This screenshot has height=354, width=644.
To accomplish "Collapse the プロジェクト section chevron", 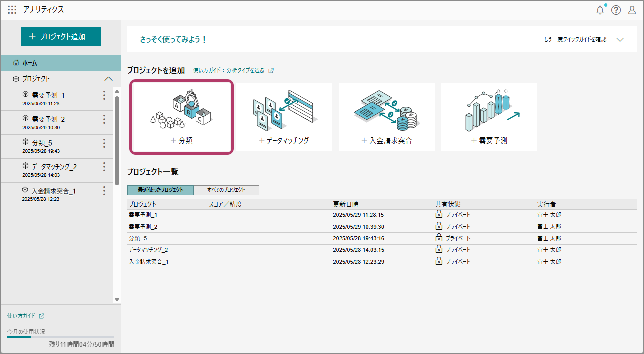I will coord(108,79).
